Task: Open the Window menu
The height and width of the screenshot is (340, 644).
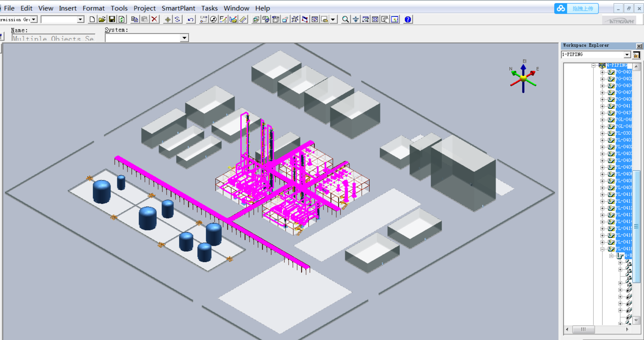Action: [x=236, y=8]
